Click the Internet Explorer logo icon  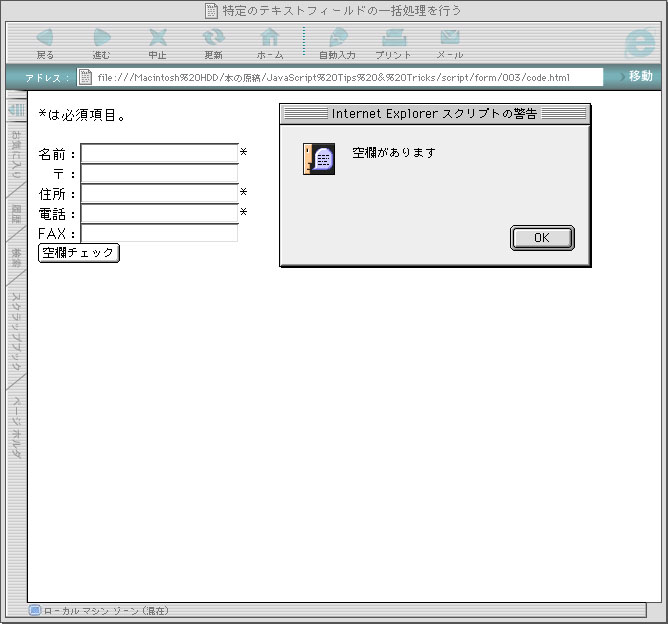coord(639,43)
